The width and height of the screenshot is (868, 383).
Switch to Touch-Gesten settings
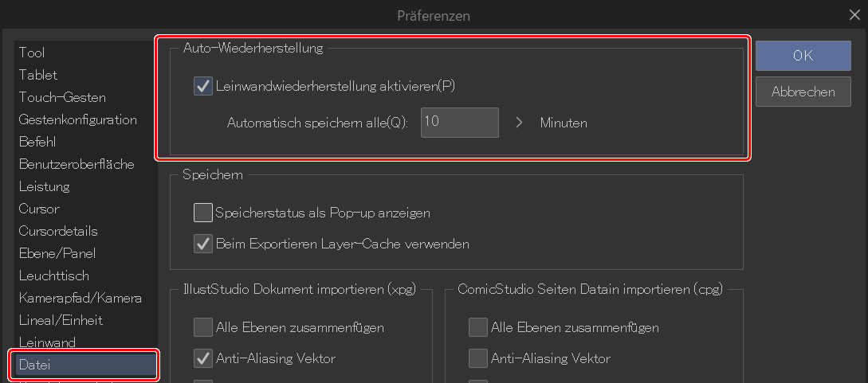click(62, 97)
